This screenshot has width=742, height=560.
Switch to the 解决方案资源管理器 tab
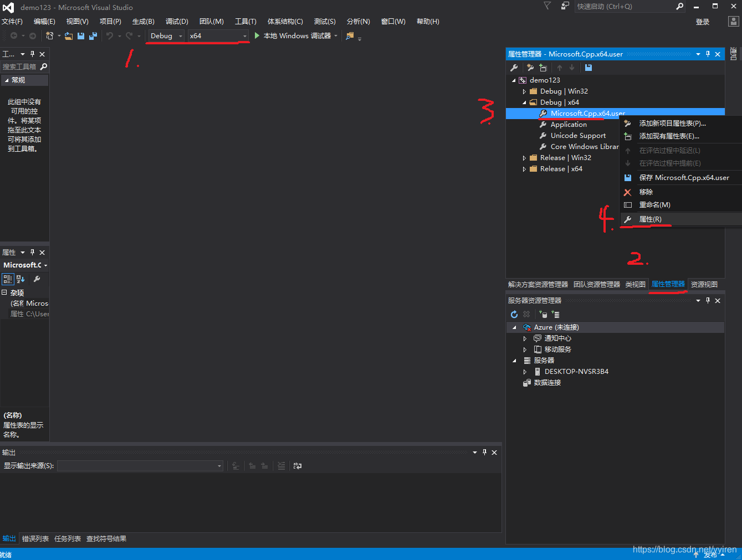(x=538, y=285)
